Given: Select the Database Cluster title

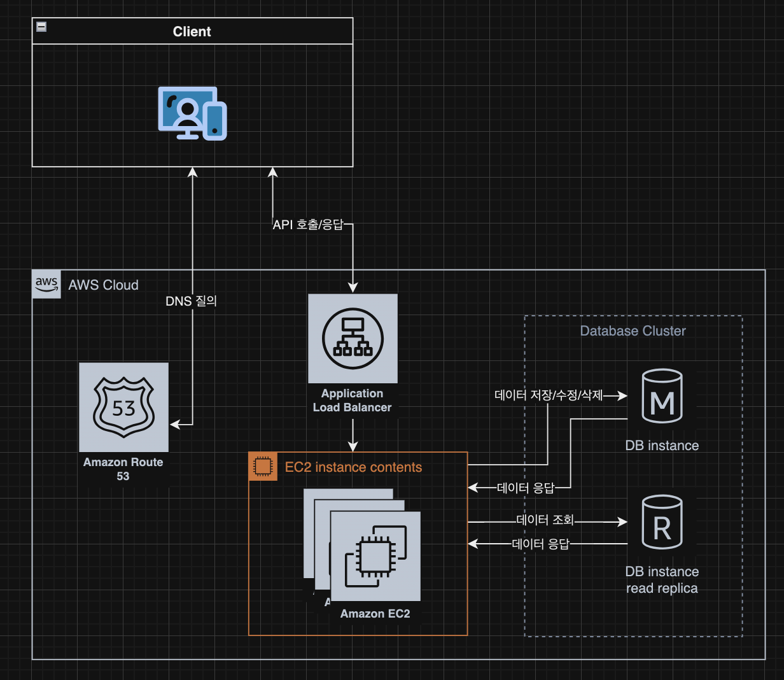Looking at the screenshot, I should pos(633,331).
